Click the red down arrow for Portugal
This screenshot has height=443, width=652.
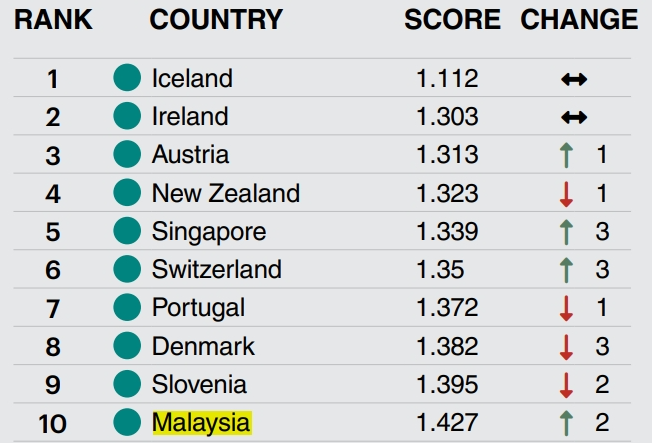(566, 309)
